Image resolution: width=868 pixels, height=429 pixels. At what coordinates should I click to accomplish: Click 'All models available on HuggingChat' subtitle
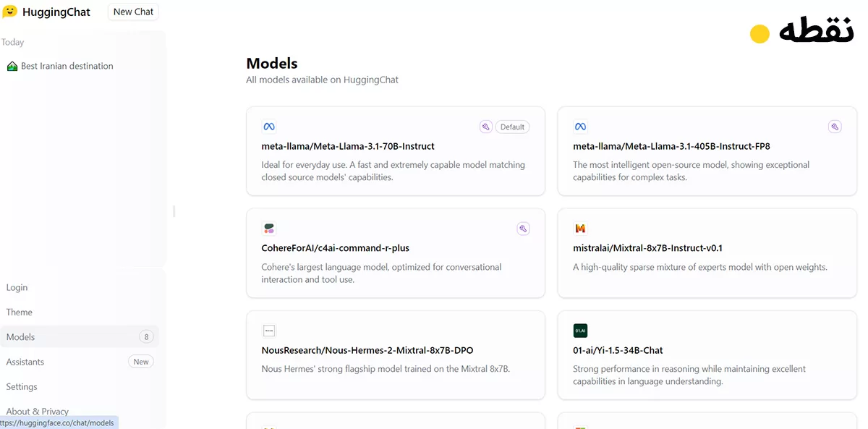[x=322, y=80]
